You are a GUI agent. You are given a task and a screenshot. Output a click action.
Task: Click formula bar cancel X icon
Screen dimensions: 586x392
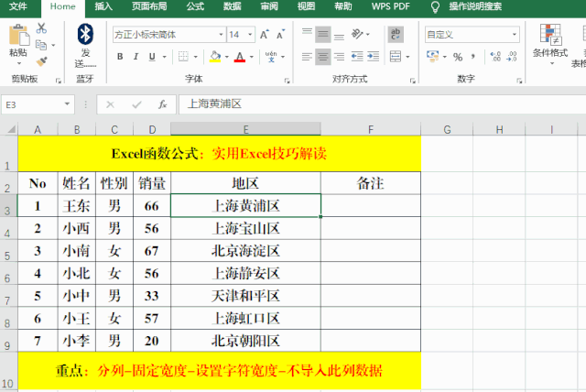click(x=110, y=104)
